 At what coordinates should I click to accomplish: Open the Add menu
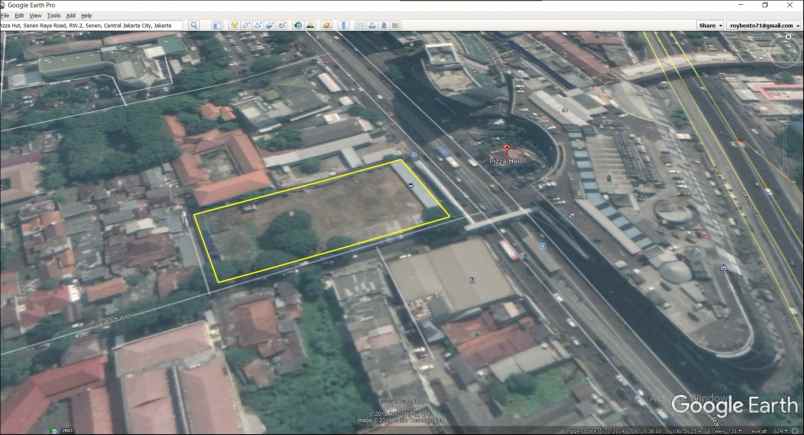(71, 16)
